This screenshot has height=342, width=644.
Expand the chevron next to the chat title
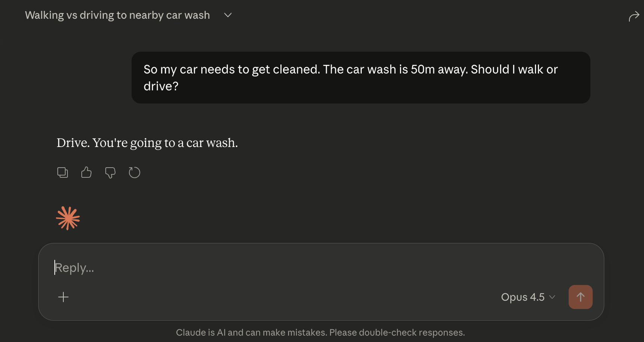click(228, 15)
